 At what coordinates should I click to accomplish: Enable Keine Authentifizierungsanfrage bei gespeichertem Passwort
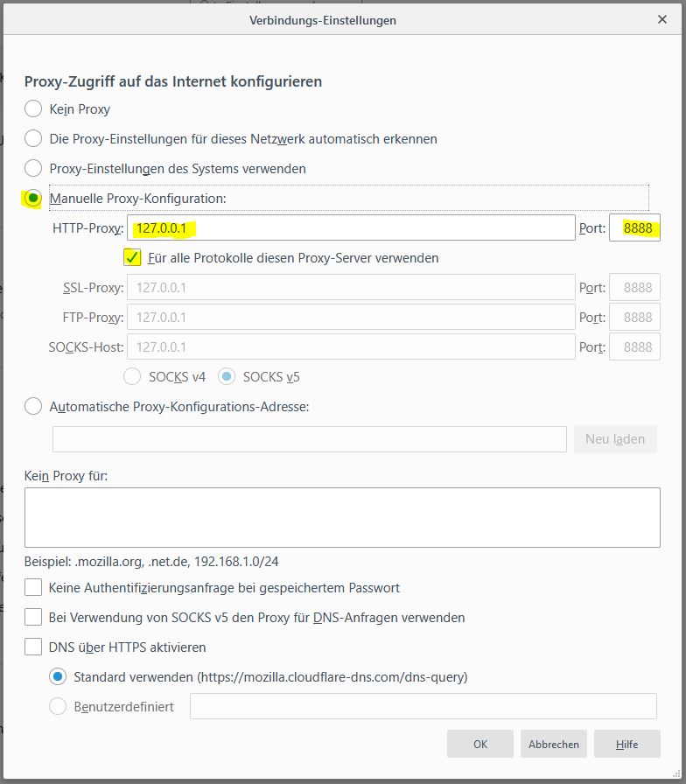click(33, 588)
